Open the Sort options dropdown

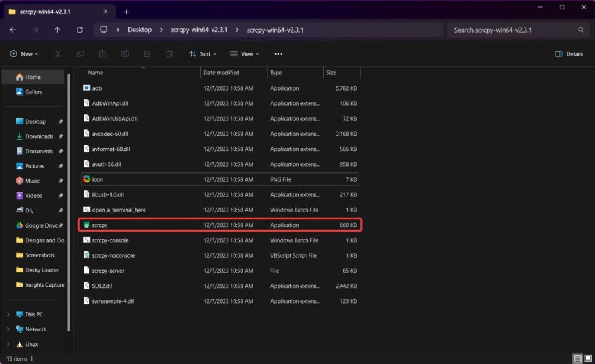[203, 54]
